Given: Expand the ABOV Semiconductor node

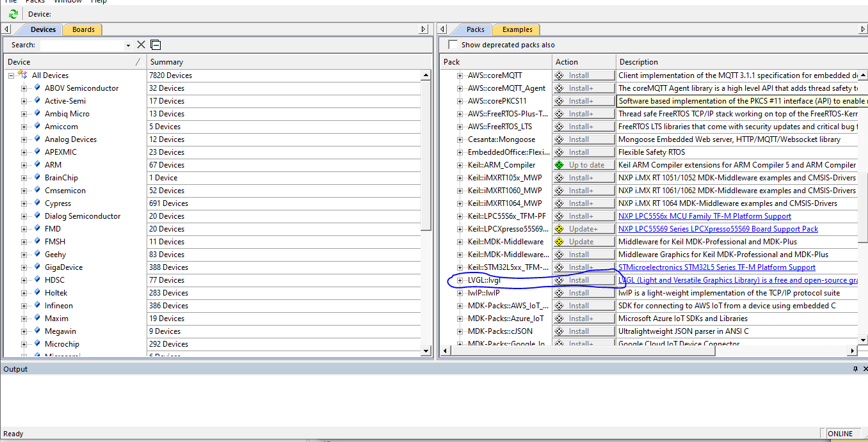Looking at the screenshot, I should coord(24,88).
